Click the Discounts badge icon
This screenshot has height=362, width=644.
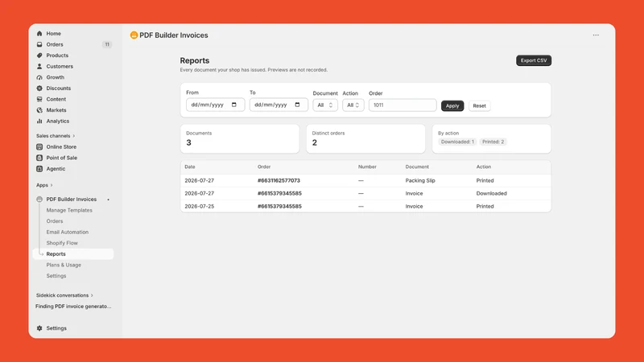[x=39, y=88]
